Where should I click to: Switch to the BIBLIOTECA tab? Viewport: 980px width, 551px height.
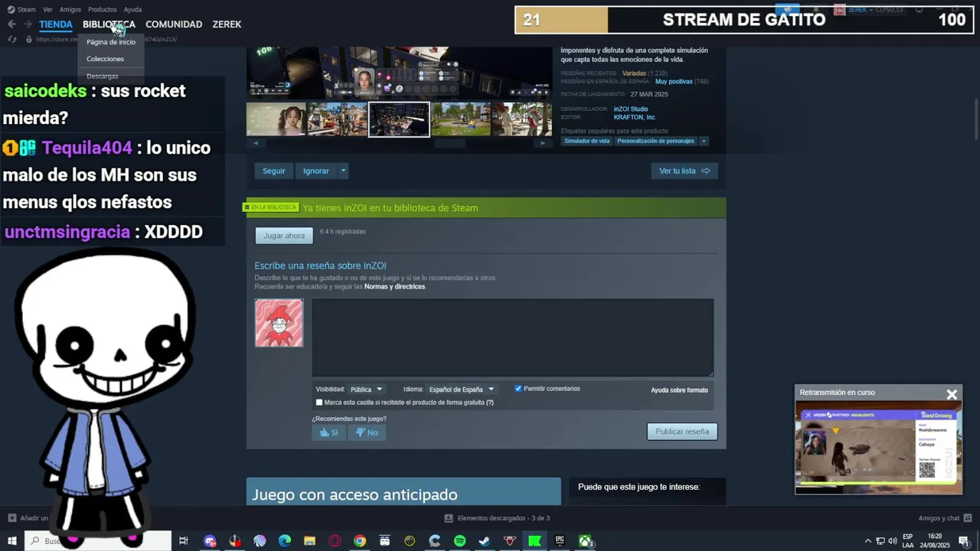click(x=109, y=24)
